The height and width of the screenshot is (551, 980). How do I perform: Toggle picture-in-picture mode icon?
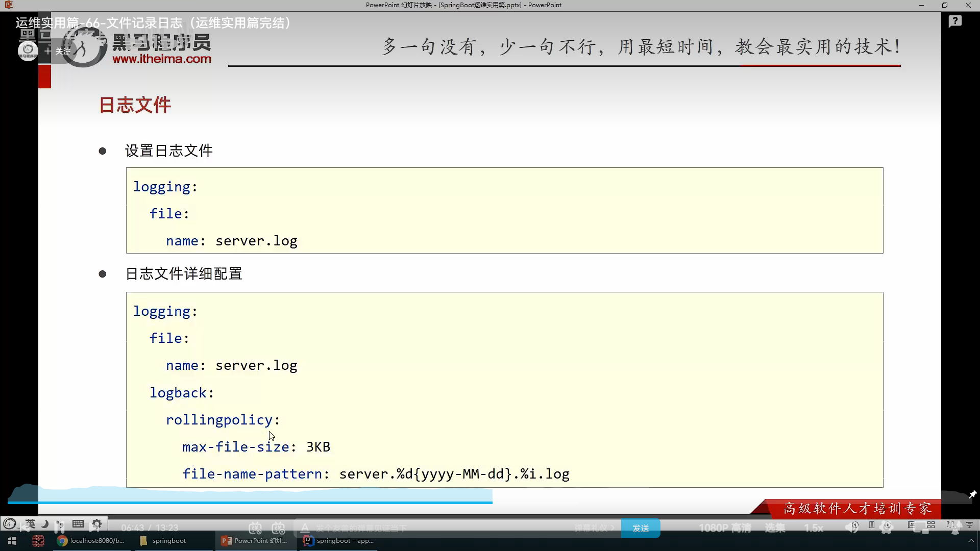coord(921,528)
